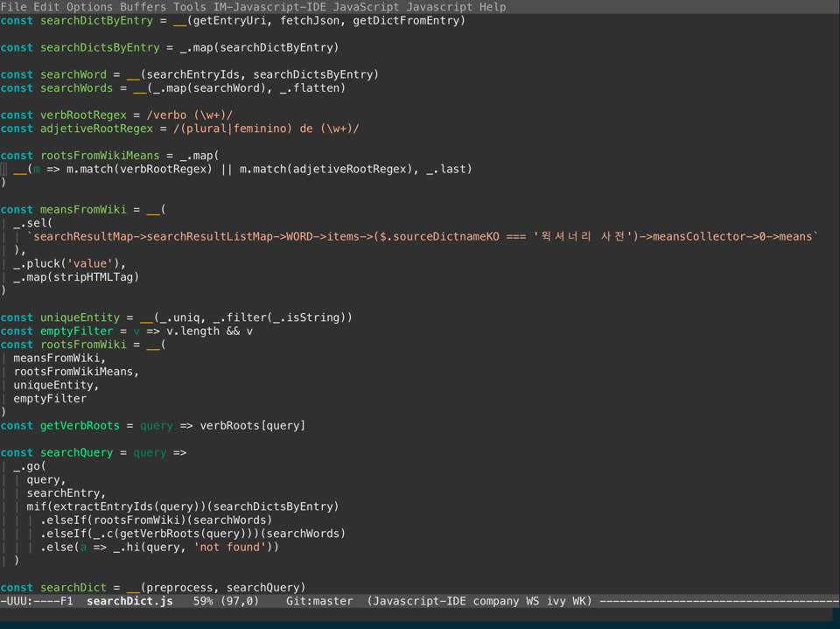Open the Options menu
This screenshot has width=840, height=629.
[90, 7]
